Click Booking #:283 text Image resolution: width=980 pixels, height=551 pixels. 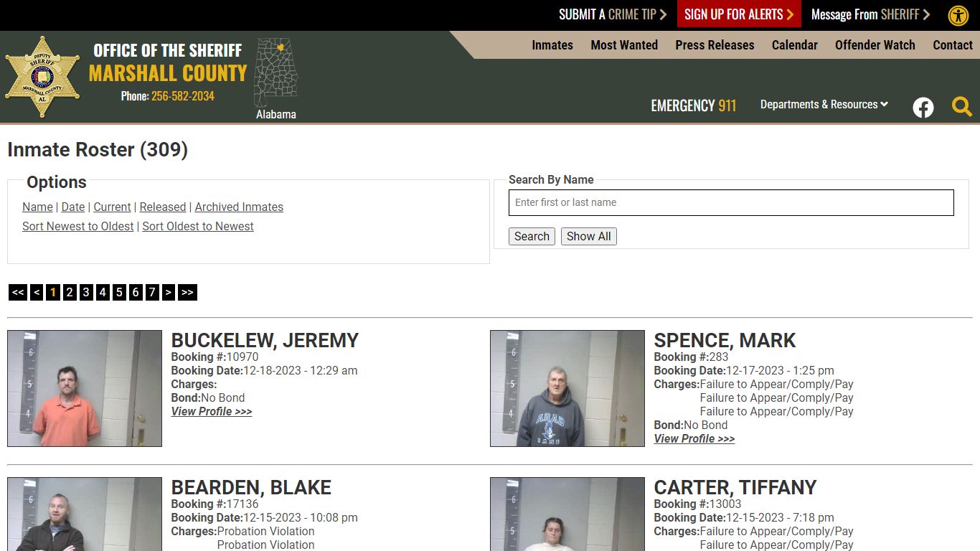[x=692, y=357]
